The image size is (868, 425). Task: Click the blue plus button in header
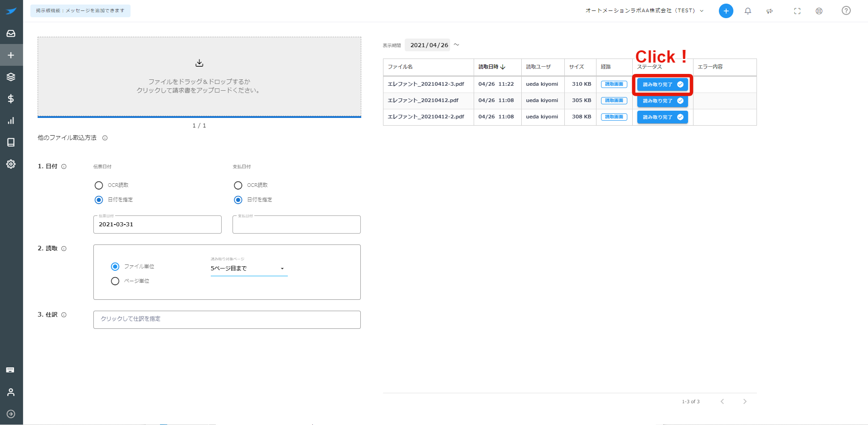point(726,11)
